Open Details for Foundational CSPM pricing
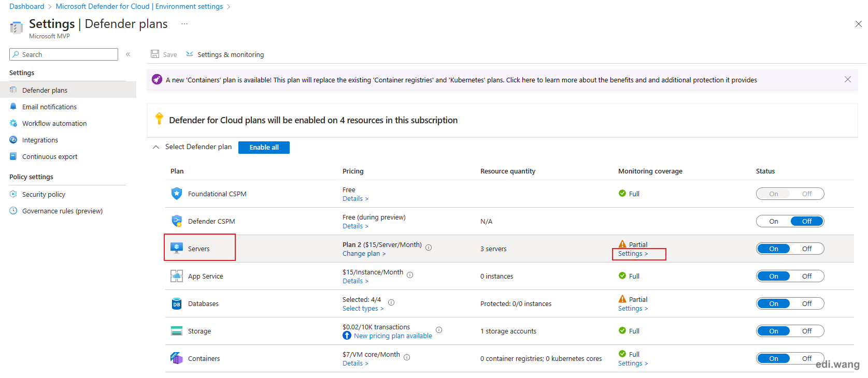 tap(355, 199)
